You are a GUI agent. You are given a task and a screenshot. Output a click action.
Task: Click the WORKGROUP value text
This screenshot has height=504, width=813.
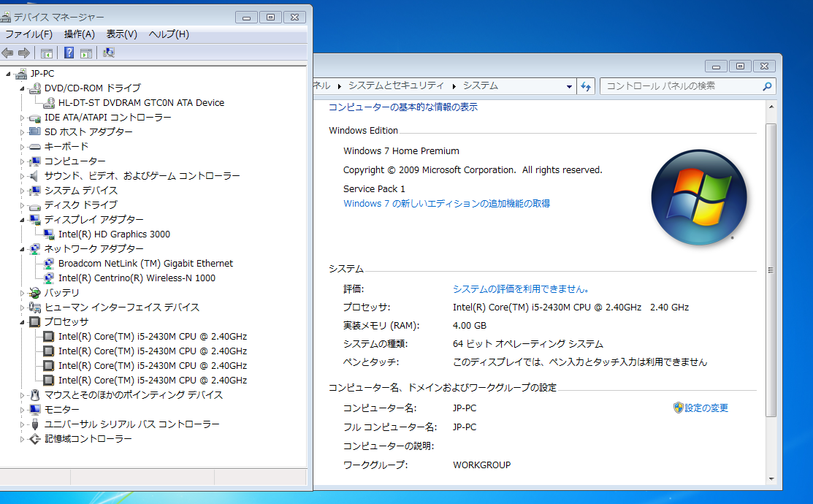pyautogui.click(x=481, y=465)
